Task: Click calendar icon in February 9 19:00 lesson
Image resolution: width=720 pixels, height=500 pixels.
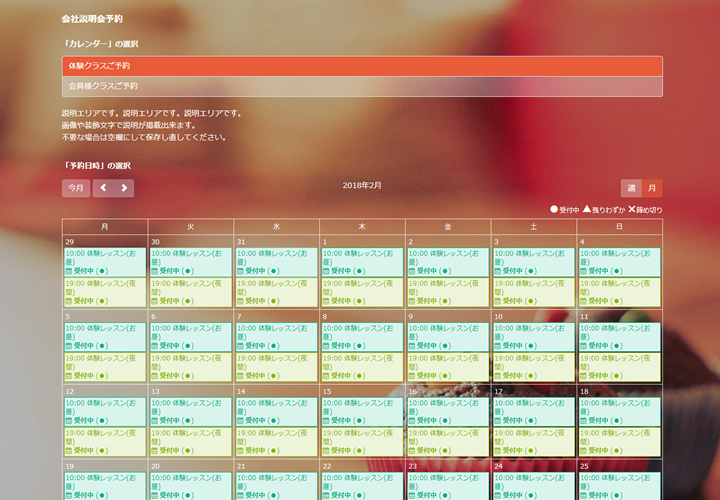Action: [x=412, y=376]
